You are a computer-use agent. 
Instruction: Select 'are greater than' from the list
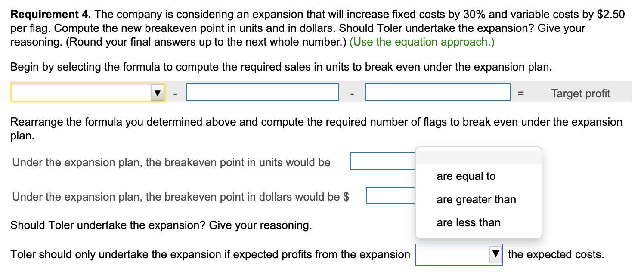pos(476,199)
